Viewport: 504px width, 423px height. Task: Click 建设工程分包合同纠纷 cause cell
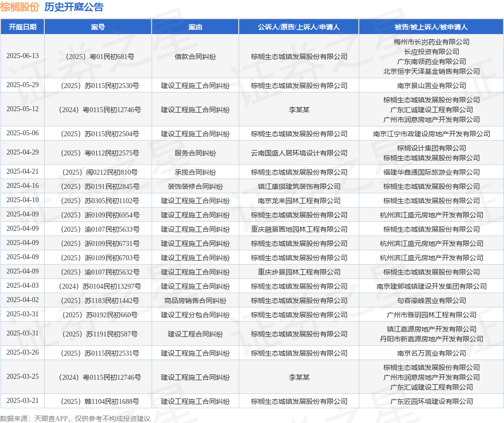coord(195,315)
